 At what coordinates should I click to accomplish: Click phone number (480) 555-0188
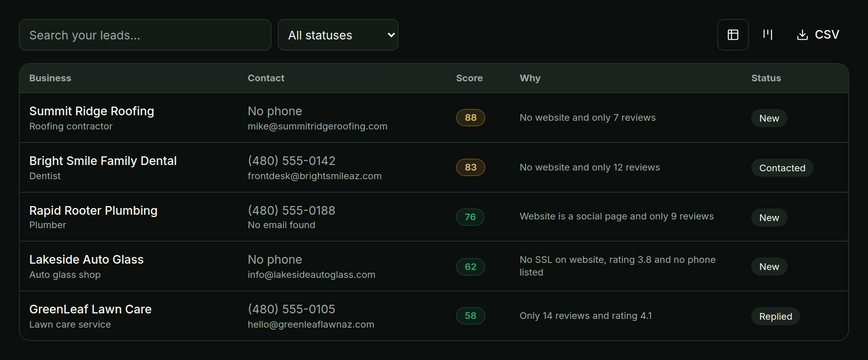(x=292, y=211)
